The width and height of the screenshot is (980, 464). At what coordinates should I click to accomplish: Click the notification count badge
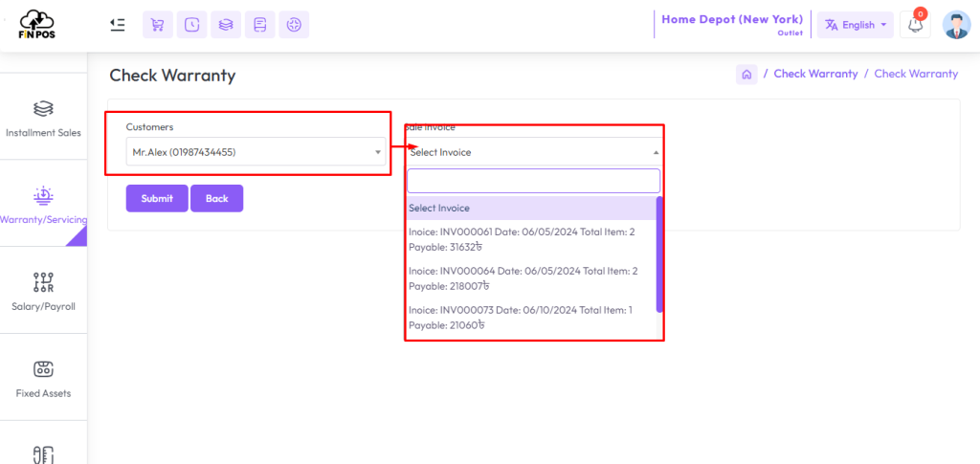tap(920, 13)
